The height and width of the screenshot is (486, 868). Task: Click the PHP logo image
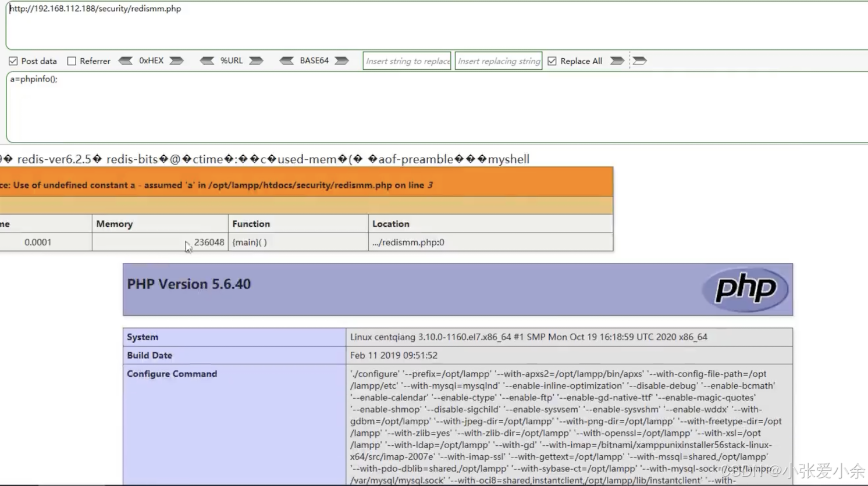click(745, 289)
